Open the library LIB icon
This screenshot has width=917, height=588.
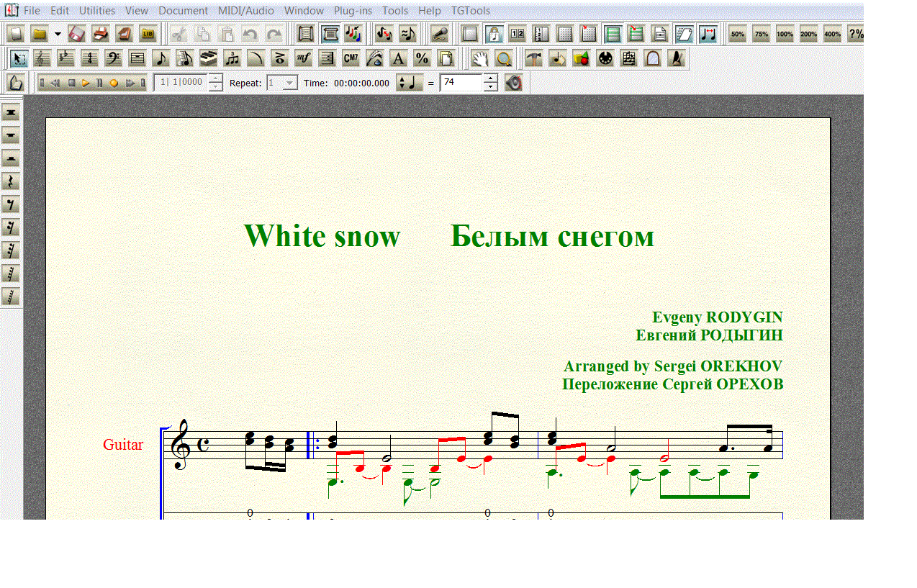click(148, 34)
